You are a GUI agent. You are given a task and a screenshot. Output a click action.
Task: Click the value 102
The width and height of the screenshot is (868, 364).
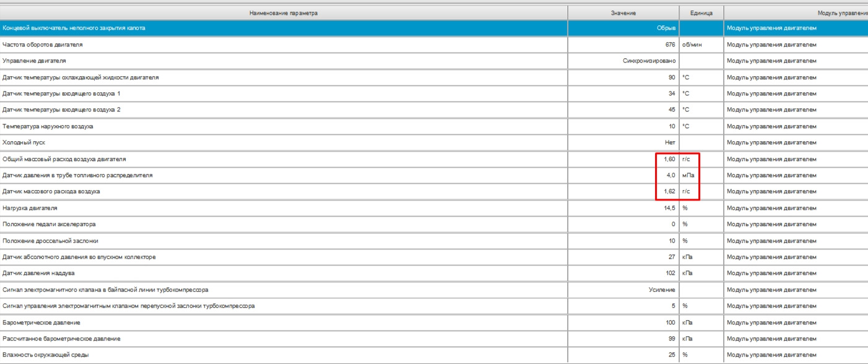point(671,273)
